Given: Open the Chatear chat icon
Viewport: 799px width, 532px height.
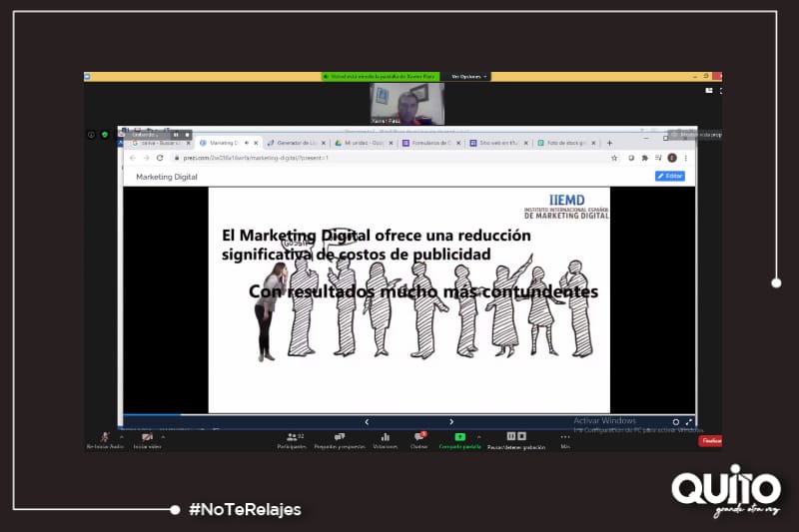Looking at the screenshot, I should (419, 438).
